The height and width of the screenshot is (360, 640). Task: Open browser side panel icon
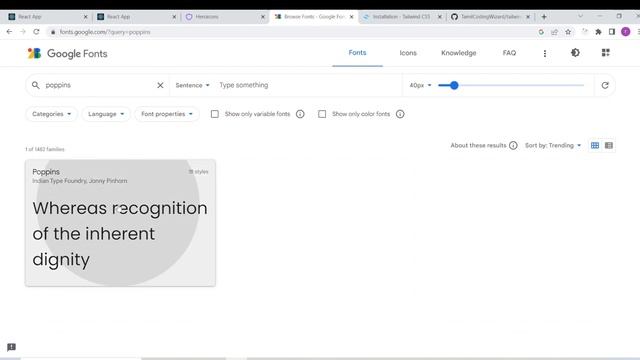612,32
